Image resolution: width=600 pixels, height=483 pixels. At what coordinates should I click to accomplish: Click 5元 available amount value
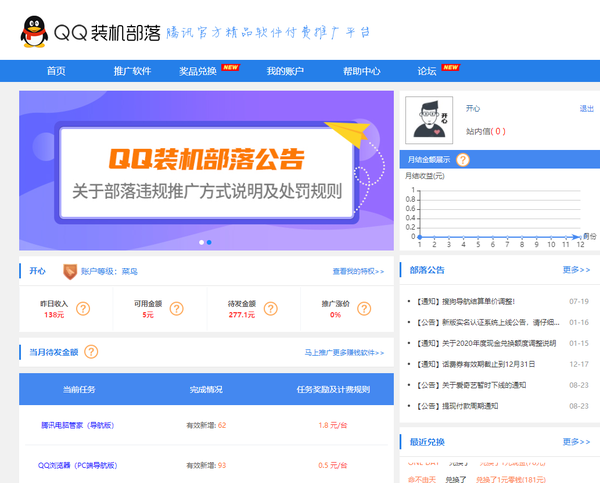click(x=148, y=315)
